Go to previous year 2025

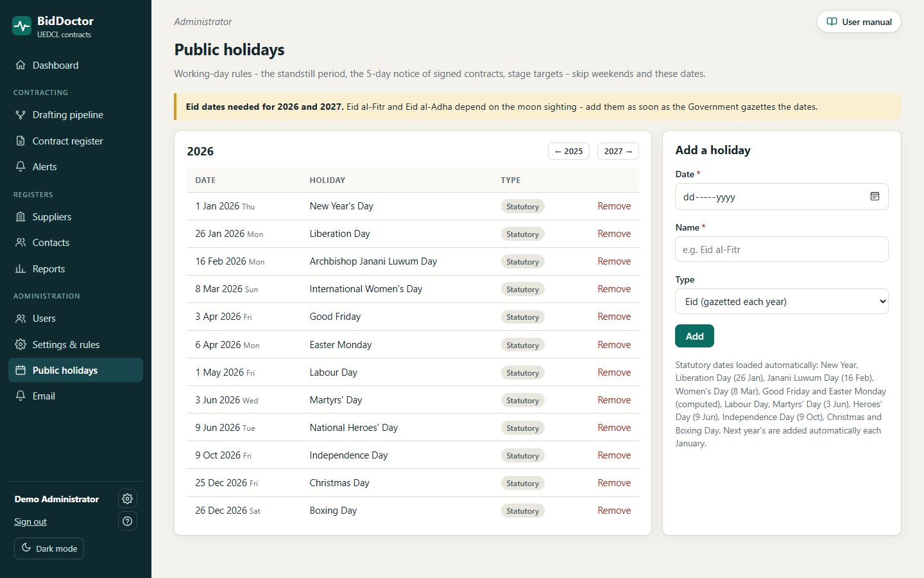pyautogui.click(x=569, y=151)
